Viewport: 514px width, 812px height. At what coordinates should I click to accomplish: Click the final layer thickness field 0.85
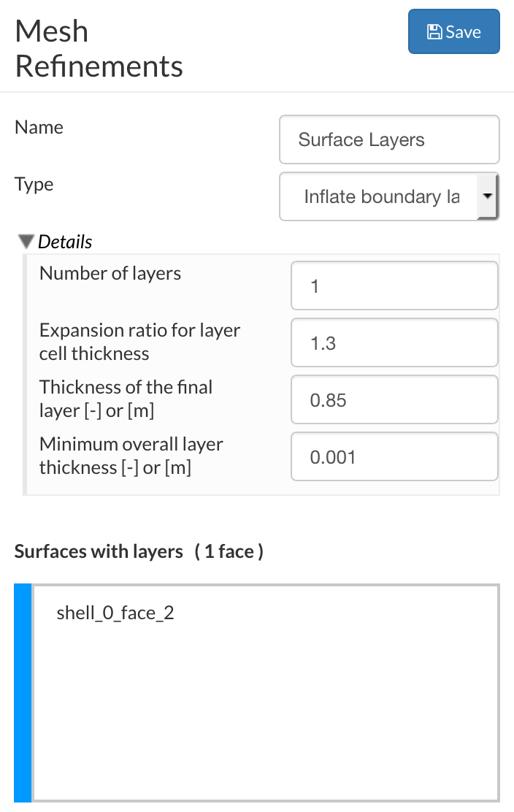tap(394, 400)
